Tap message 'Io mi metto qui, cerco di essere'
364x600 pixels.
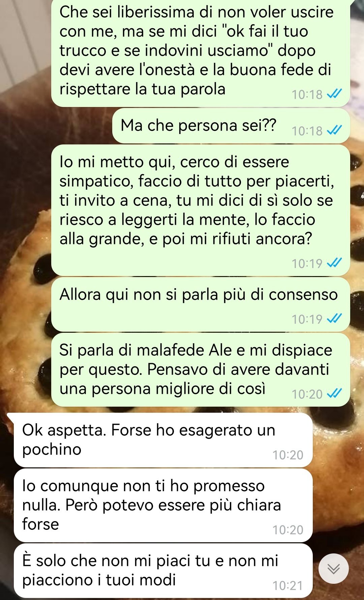click(x=201, y=210)
